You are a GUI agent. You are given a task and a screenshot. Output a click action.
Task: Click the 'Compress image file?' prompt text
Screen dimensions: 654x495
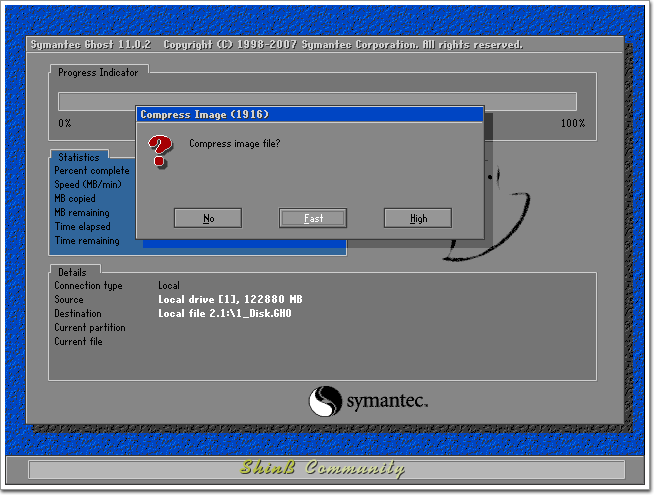pos(234,143)
